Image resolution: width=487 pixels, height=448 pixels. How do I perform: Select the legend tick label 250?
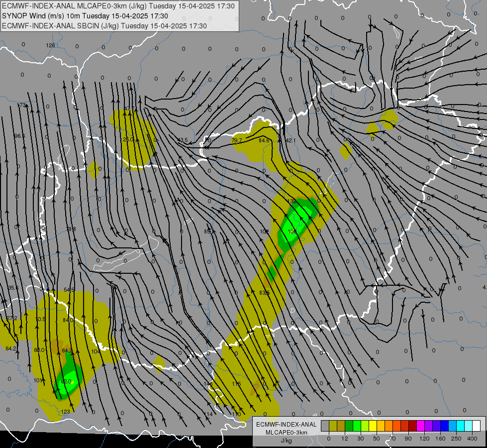point(456,439)
